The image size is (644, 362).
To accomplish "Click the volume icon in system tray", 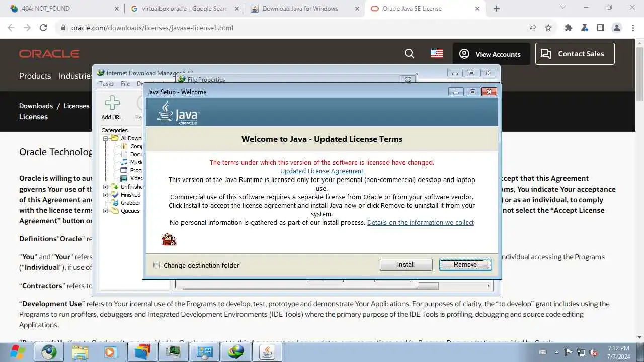I will 593,352.
